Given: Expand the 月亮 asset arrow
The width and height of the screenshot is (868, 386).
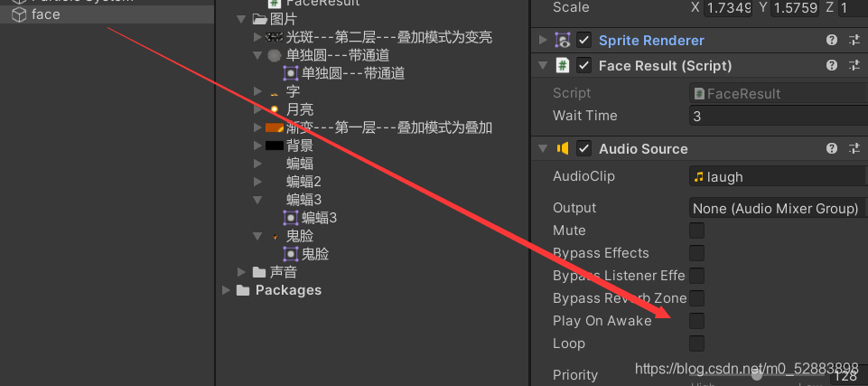Looking at the screenshot, I should [257, 109].
